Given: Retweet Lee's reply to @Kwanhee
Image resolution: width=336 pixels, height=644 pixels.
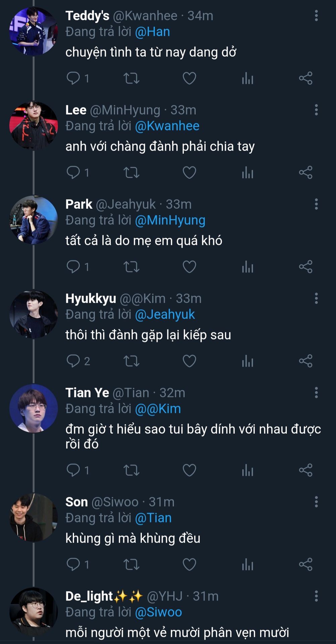Looking at the screenshot, I should pos(131,173).
